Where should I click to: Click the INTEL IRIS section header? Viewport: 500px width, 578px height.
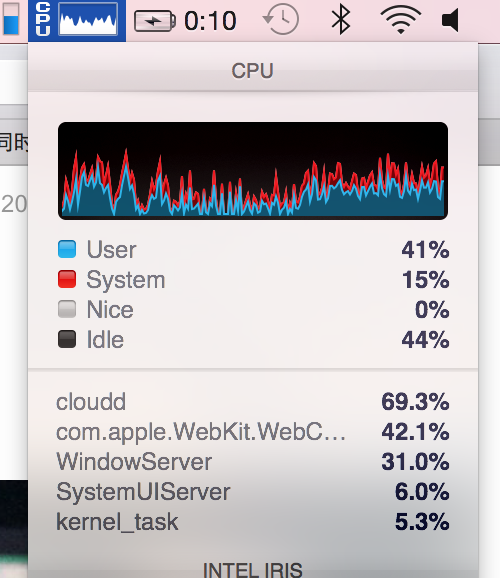pos(253,570)
